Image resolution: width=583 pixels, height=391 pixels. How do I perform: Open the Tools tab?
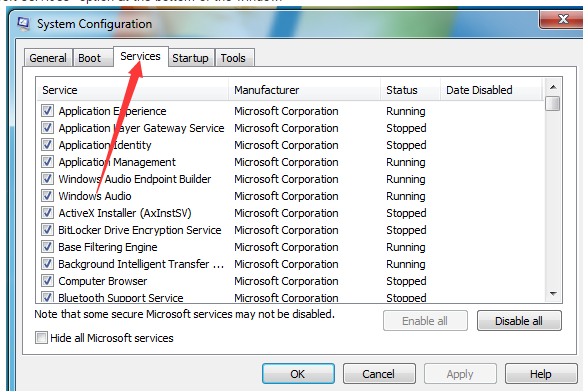[x=234, y=58]
